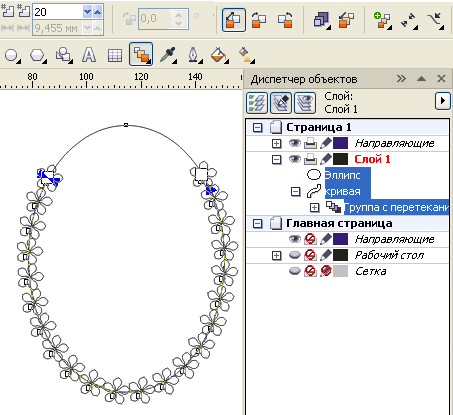Select the Table tool
Screen dimensions: 453x415
[x=115, y=55]
